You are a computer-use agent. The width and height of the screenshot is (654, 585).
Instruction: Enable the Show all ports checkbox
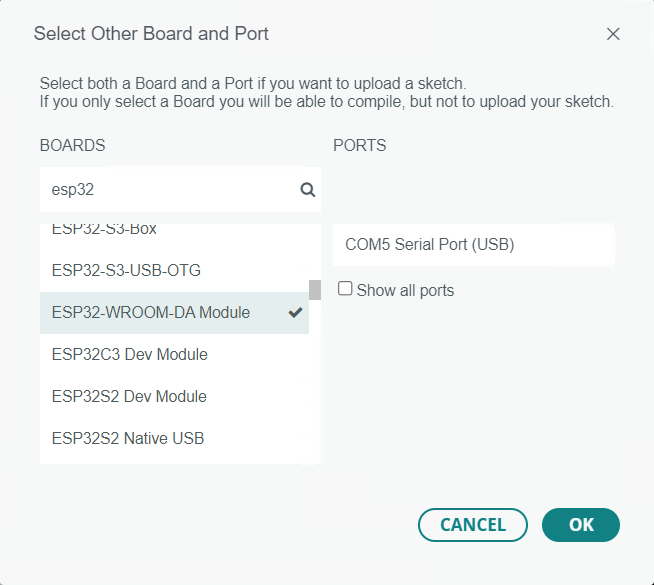[345, 289]
